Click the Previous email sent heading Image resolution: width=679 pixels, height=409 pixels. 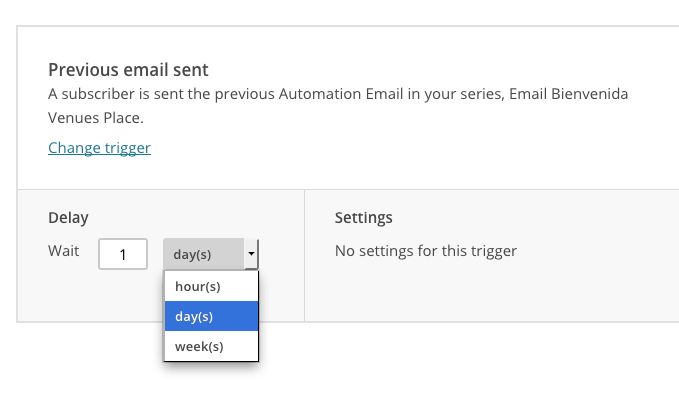point(128,70)
